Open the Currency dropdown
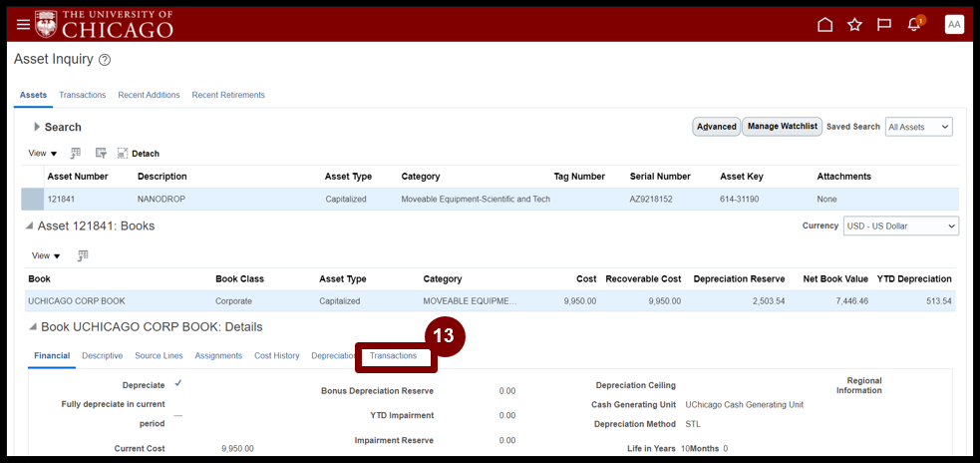 point(900,226)
